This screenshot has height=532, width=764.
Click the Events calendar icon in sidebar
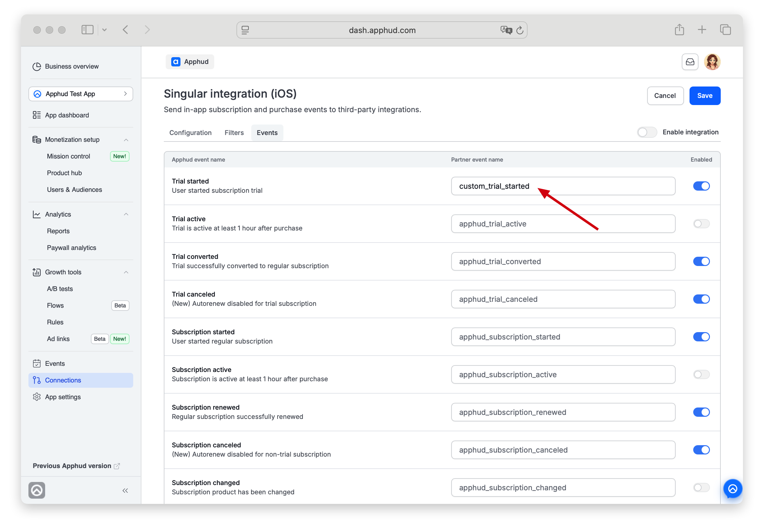point(36,363)
